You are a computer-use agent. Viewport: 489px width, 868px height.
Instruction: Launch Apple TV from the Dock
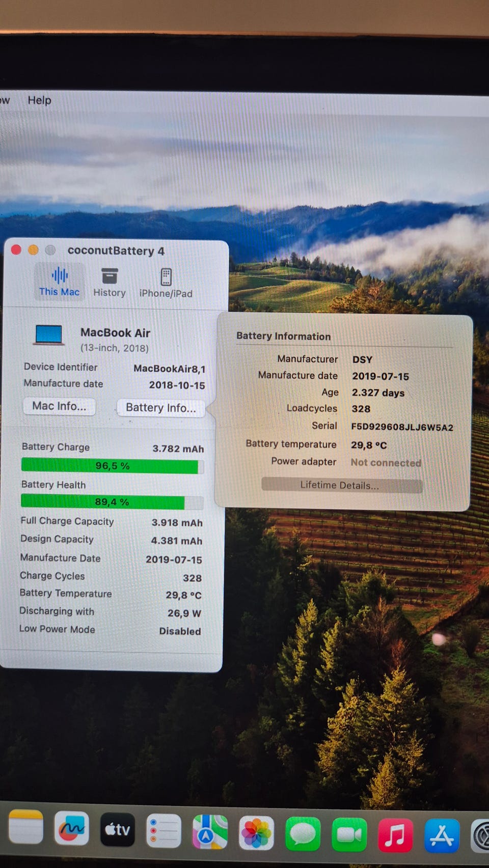[118, 830]
